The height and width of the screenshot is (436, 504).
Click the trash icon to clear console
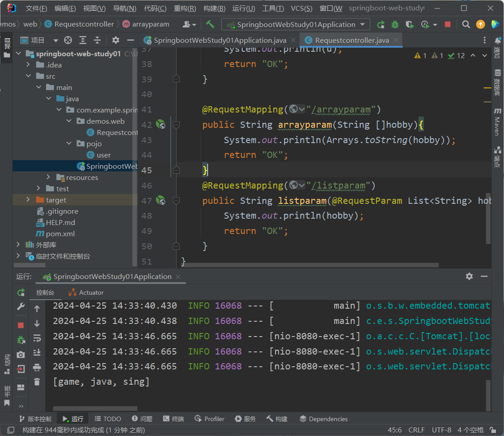tap(37, 382)
